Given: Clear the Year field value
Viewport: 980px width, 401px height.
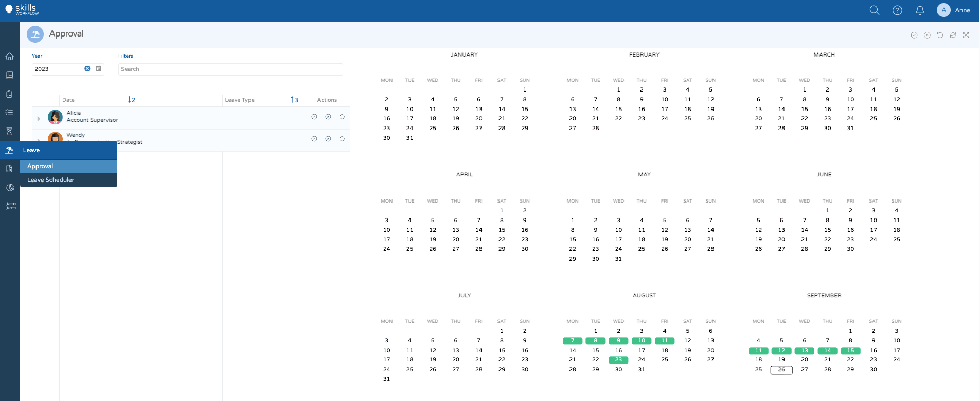Looking at the screenshot, I should click(87, 69).
